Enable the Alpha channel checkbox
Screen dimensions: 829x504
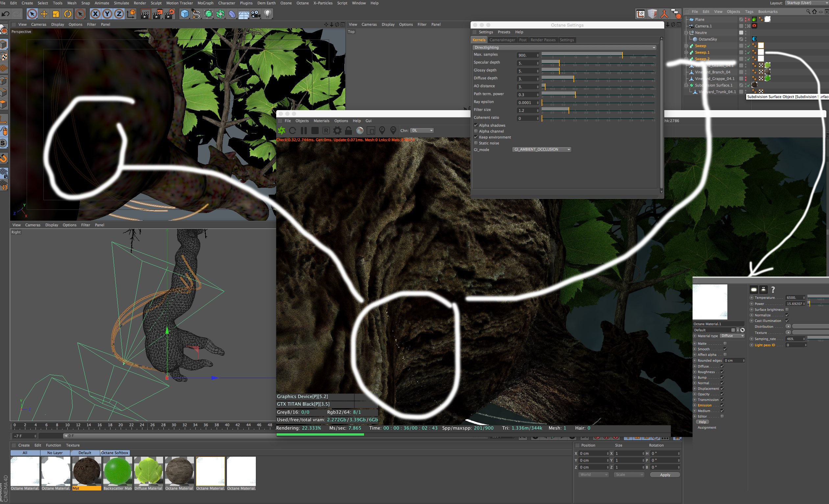[476, 131]
